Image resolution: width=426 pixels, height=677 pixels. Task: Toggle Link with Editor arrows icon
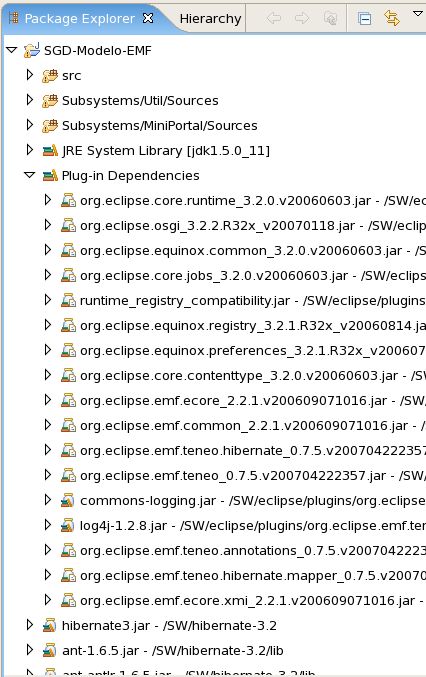click(x=392, y=18)
